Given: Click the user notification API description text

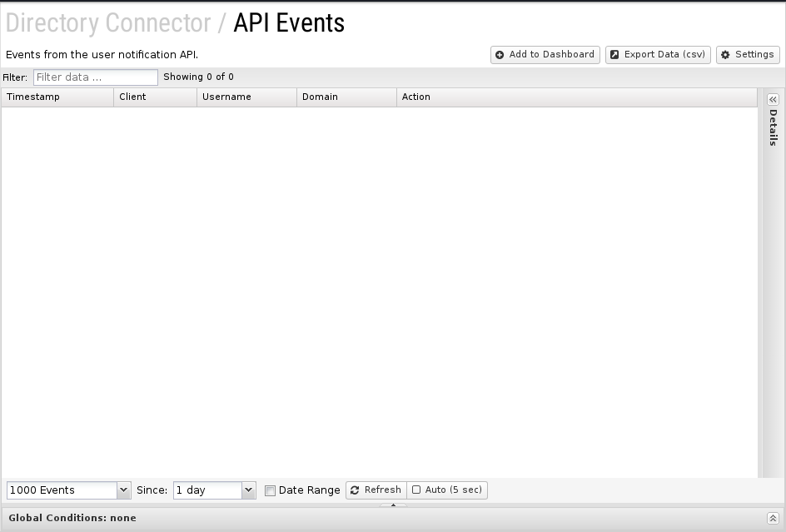Looking at the screenshot, I should tap(102, 55).
